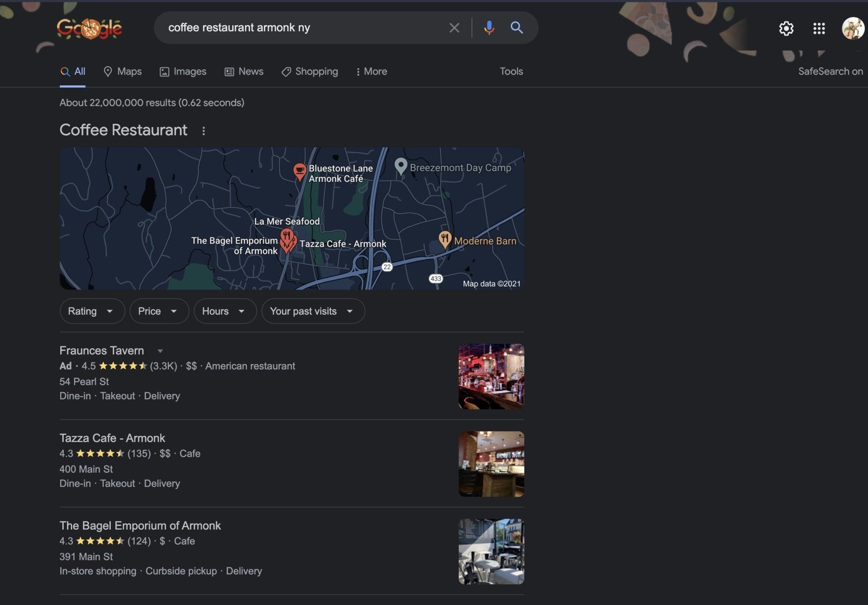Screen dimensions: 868x605
Task: Click the Moderne Barn map pin
Action: point(445,239)
